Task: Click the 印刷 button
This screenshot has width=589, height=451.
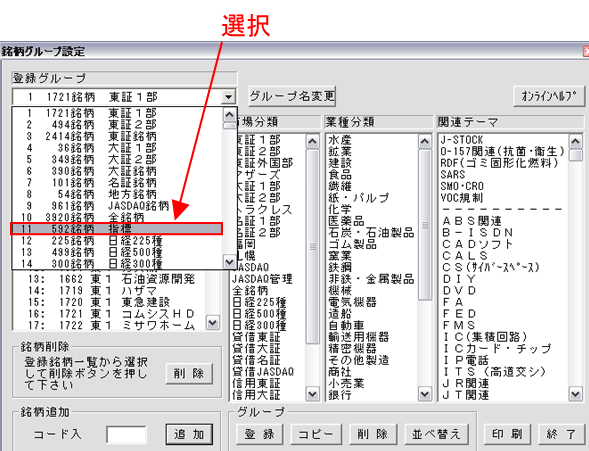Action: click(507, 434)
